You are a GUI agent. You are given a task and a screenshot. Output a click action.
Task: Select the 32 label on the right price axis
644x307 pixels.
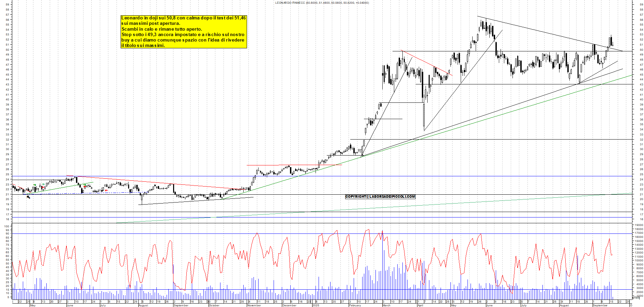641,139
